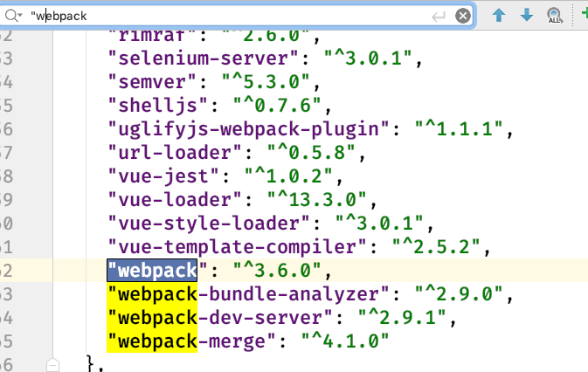
Task: Click version value "^1.1.1"
Action: pos(459,129)
